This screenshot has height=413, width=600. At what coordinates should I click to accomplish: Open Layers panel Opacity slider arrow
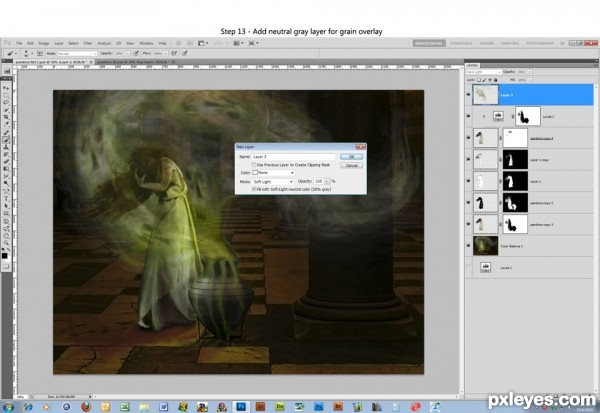click(x=530, y=72)
